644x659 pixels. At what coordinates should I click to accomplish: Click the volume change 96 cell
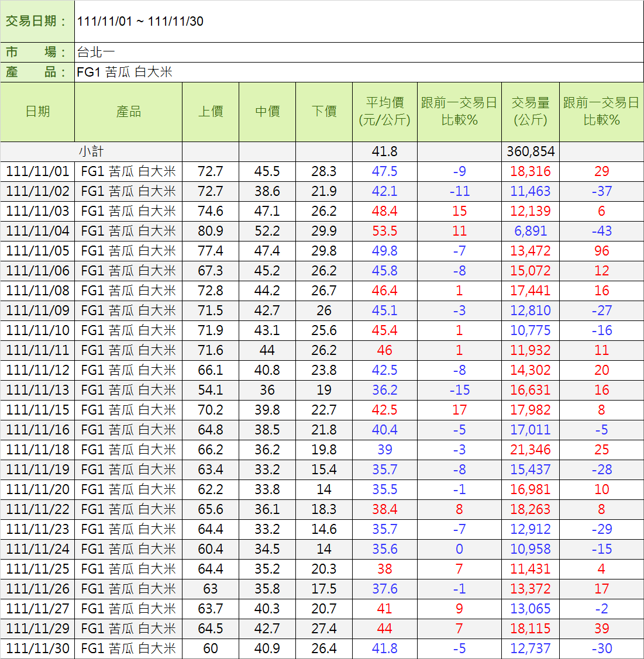click(601, 251)
